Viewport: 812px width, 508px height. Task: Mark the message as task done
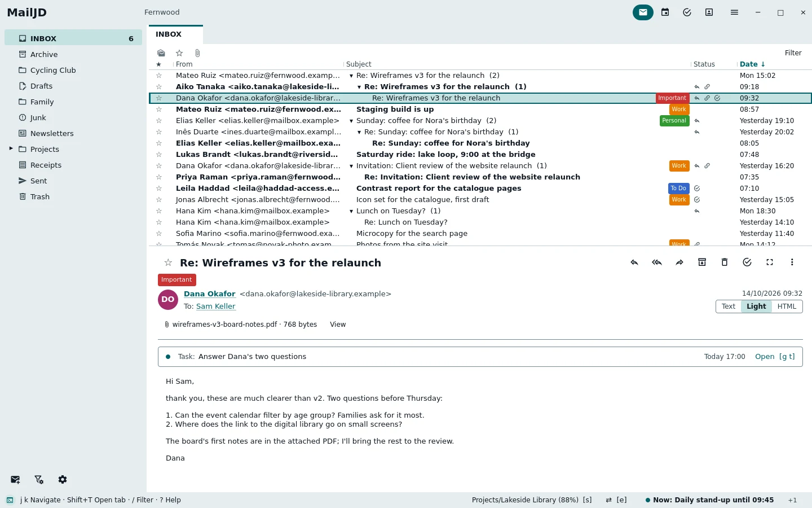pyautogui.click(x=747, y=262)
